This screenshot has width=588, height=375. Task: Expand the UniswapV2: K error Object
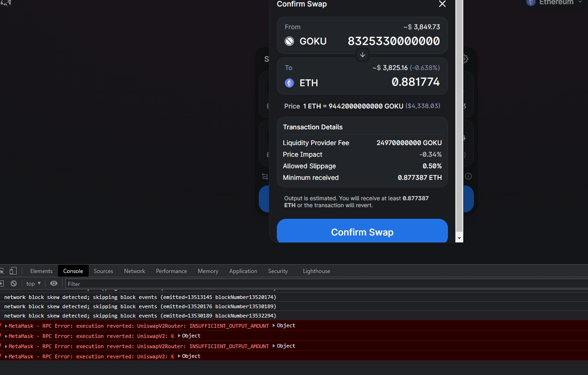point(189,336)
